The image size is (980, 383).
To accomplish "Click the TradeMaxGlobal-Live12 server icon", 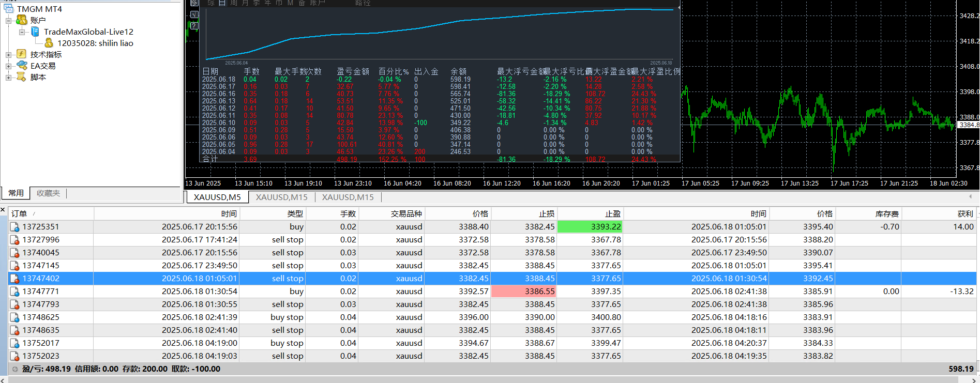I will click(35, 32).
